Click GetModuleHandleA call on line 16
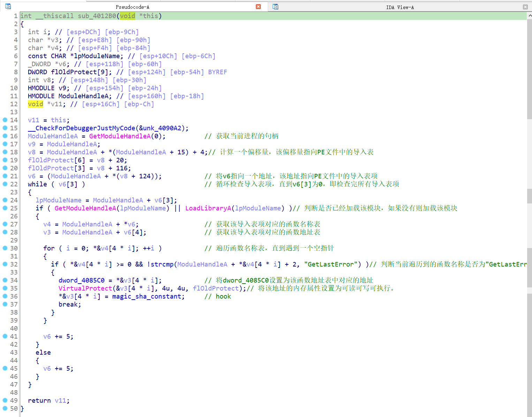This screenshot has height=417, width=532. (120, 136)
